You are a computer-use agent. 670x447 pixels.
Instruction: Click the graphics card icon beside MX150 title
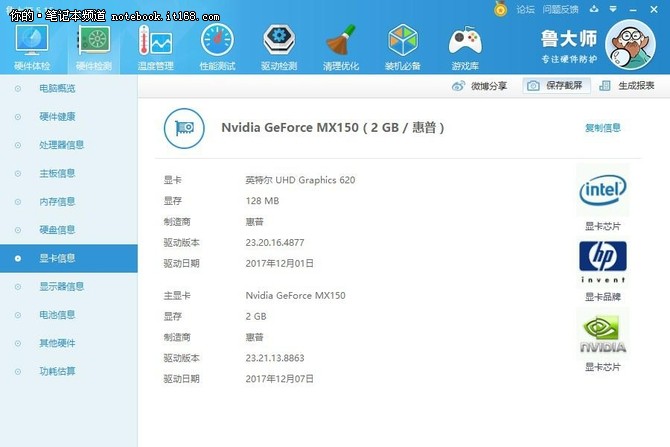184,128
